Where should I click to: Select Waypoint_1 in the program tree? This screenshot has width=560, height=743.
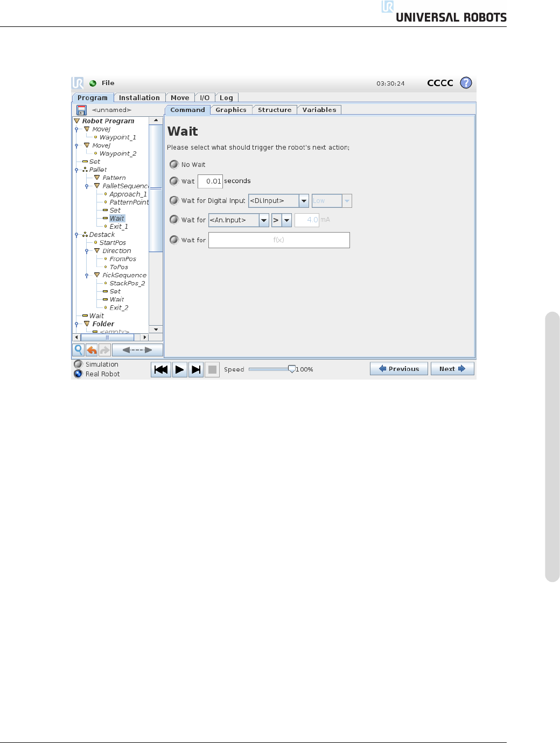(x=117, y=137)
